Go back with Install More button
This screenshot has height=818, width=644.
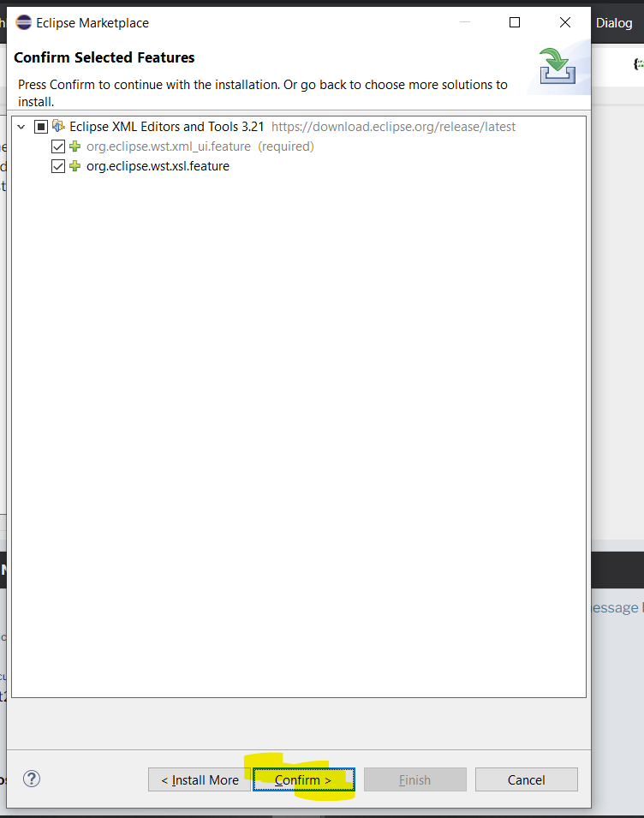click(200, 779)
